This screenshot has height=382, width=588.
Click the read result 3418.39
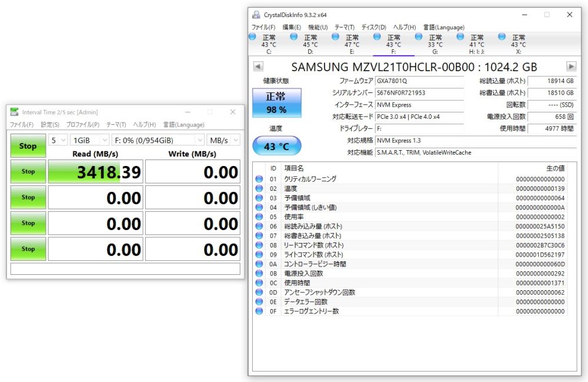tap(96, 172)
